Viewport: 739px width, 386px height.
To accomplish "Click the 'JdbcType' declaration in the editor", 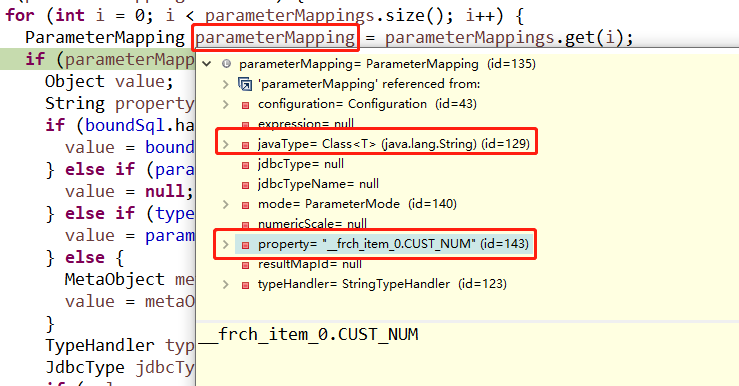I will coord(85,367).
